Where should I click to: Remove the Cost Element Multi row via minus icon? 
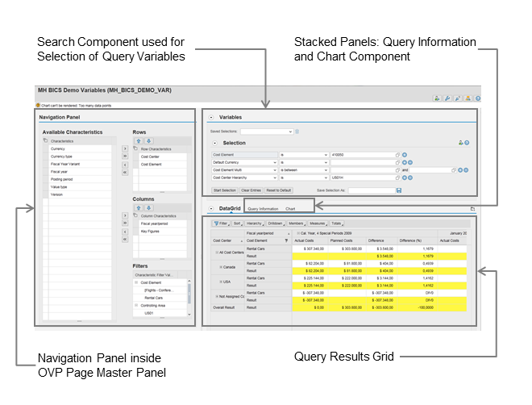point(466,170)
